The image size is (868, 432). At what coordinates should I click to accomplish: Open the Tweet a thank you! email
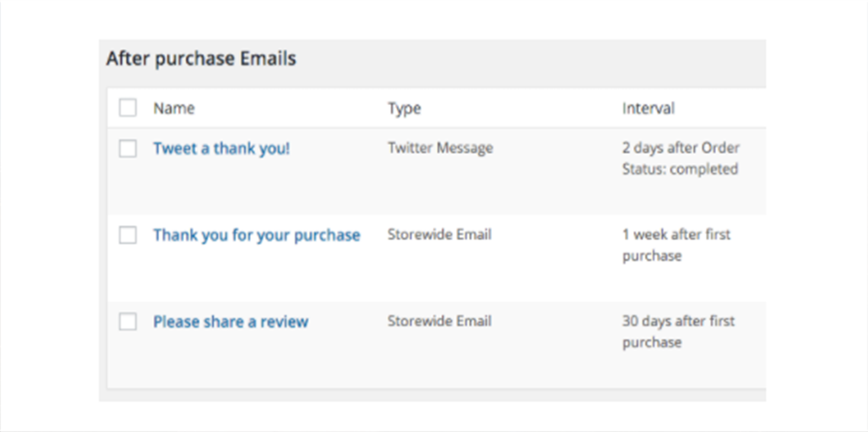pos(221,149)
